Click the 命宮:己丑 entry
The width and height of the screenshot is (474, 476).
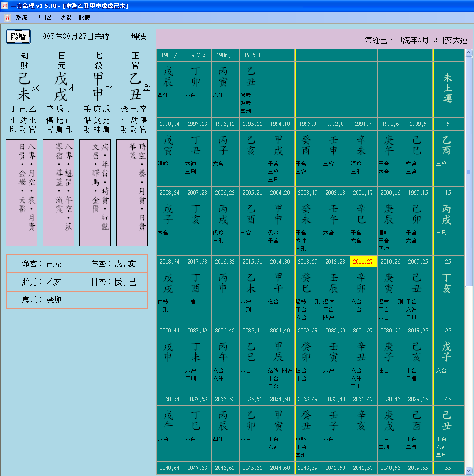pos(42,264)
